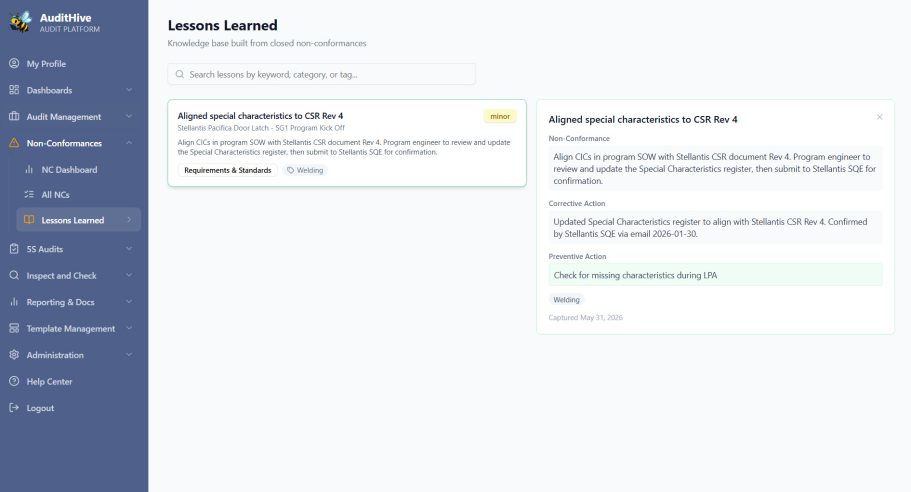Click the Corrective Action text box
This screenshot has width=911, height=492.
(715, 228)
